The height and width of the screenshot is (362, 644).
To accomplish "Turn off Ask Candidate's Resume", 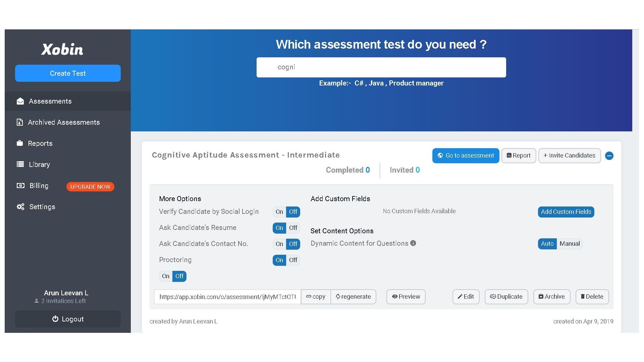I will point(293,228).
